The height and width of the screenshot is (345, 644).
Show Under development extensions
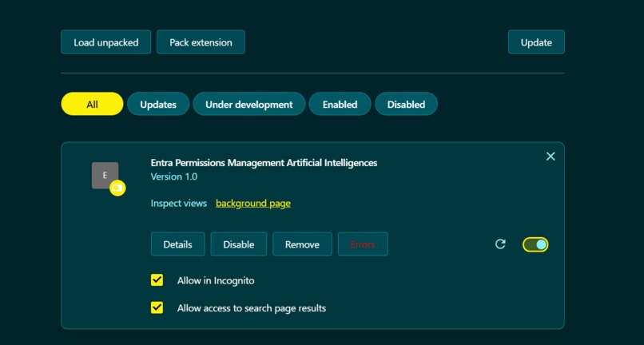click(249, 104)
